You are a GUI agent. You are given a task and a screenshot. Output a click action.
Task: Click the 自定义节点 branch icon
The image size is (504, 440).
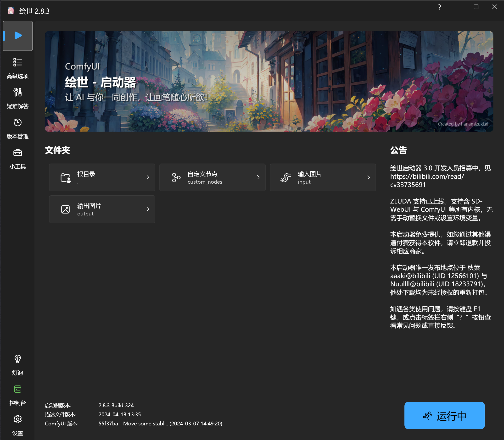pyautogui.click(x=176, y=177)
